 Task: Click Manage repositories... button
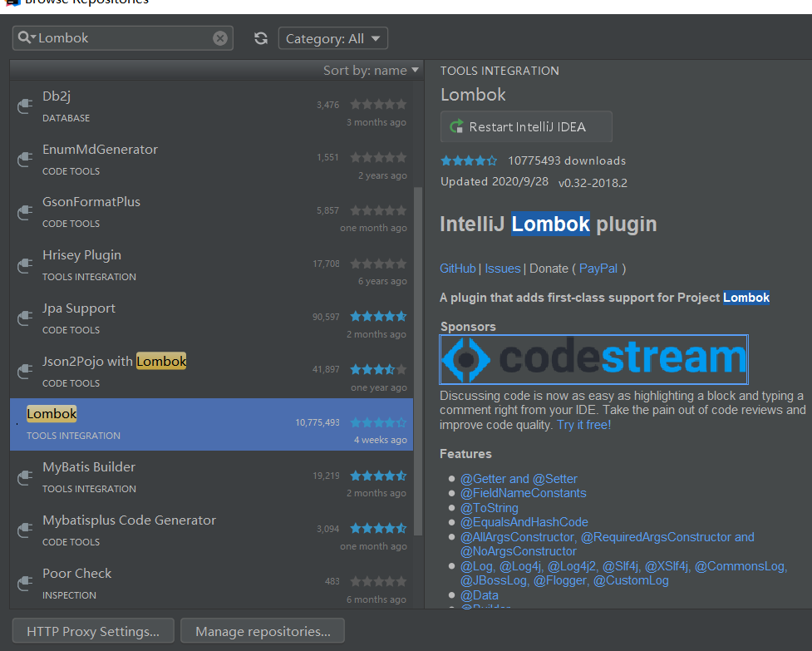coord(263,631)
